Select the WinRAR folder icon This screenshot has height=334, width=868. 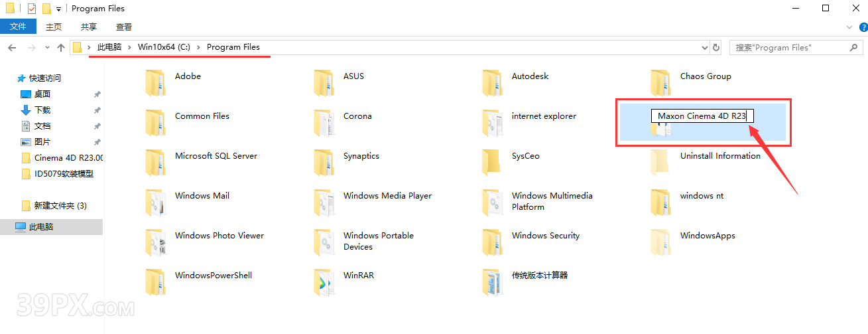tap(324, 282)
